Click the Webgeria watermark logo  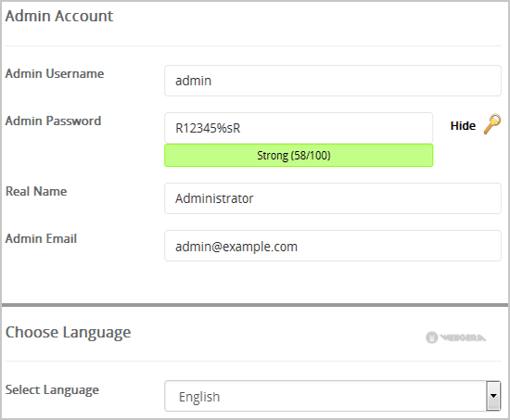pos(456,337)
